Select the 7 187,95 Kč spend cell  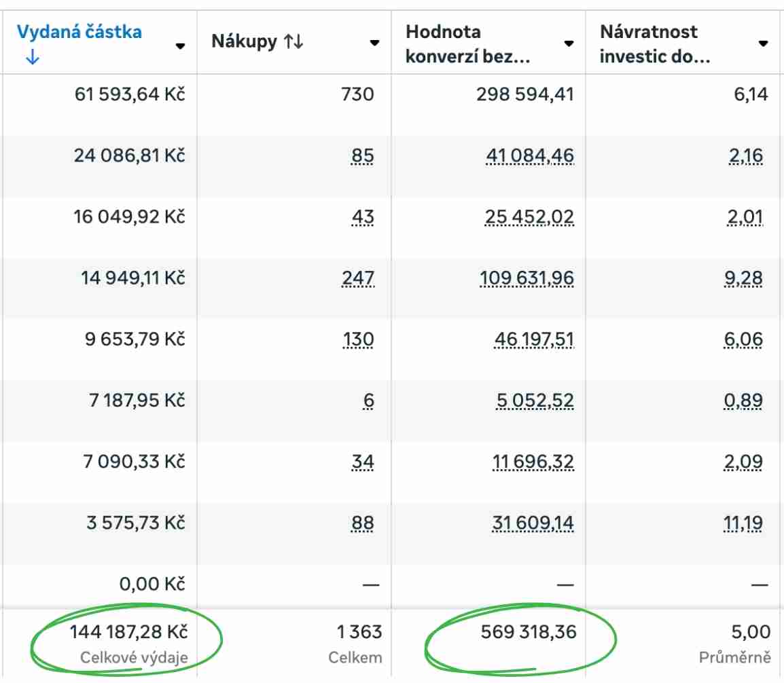tap(137, 400)
